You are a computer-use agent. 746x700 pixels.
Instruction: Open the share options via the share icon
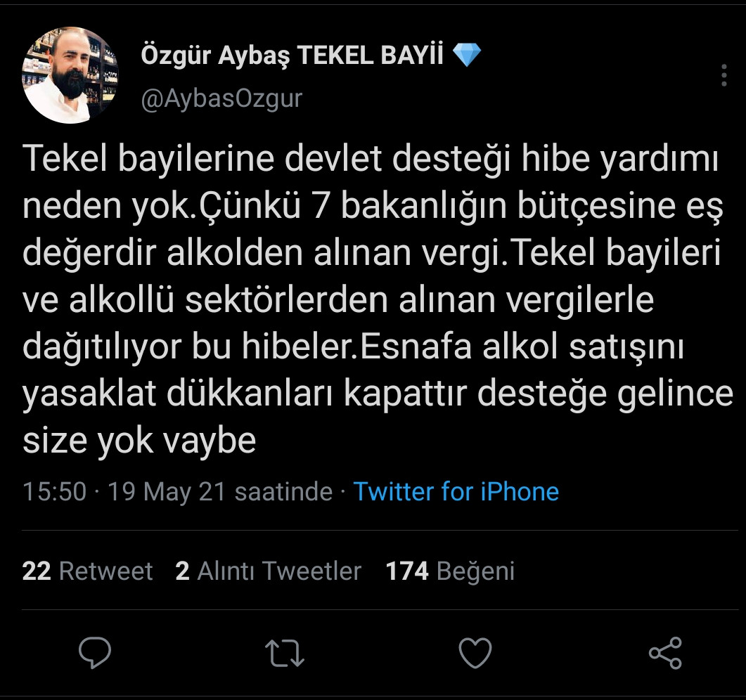pyautogui.click(x=664, y=654)
